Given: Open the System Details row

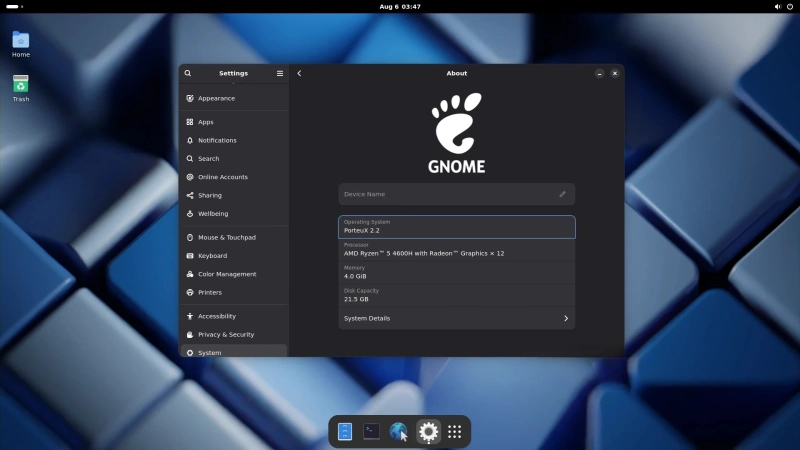Looking at the screenshot, I should [x=457, y=318].
